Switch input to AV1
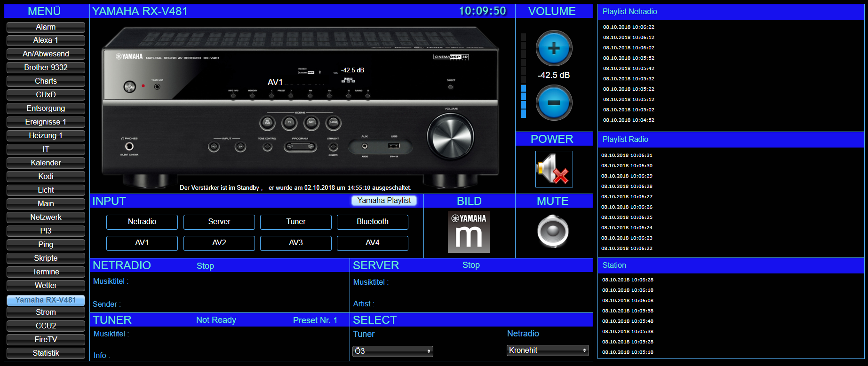Screen dimensions: 868x366 click(142, 243)
